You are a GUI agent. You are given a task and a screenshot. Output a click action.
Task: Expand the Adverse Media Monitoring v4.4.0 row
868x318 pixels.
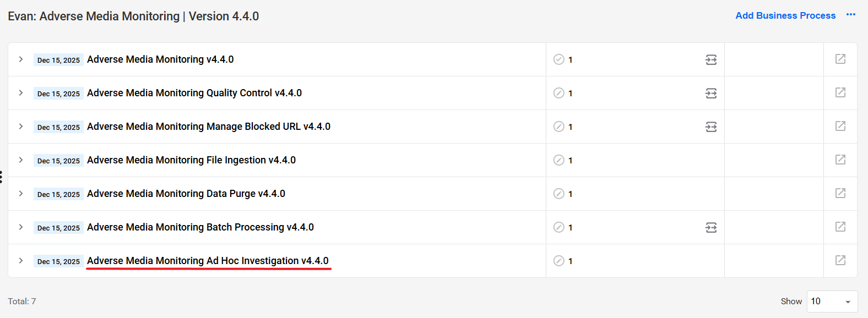[21, 59]
